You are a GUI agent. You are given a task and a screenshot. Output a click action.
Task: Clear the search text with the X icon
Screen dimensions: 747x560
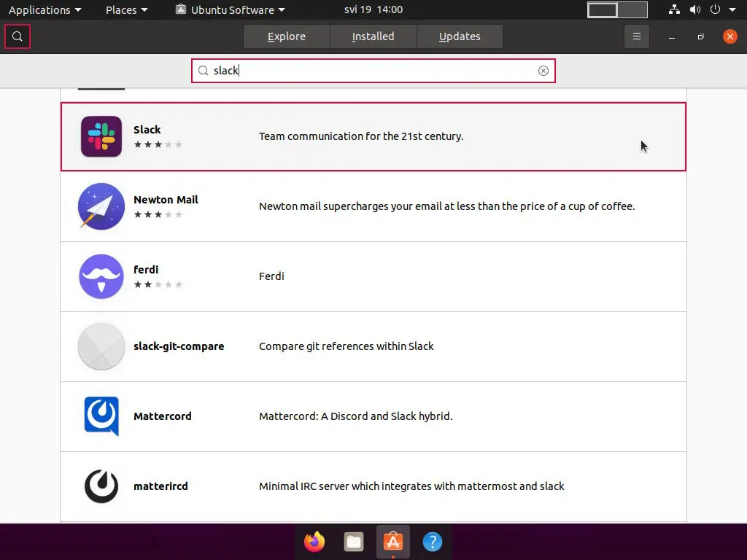click(x=543, y=71)
